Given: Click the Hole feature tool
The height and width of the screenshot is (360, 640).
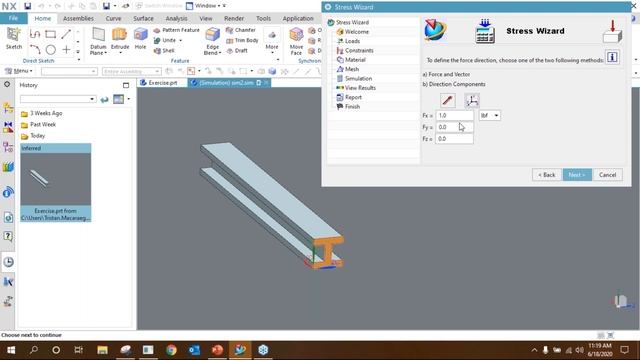Looking at the screenshot, I should [140, 39].
